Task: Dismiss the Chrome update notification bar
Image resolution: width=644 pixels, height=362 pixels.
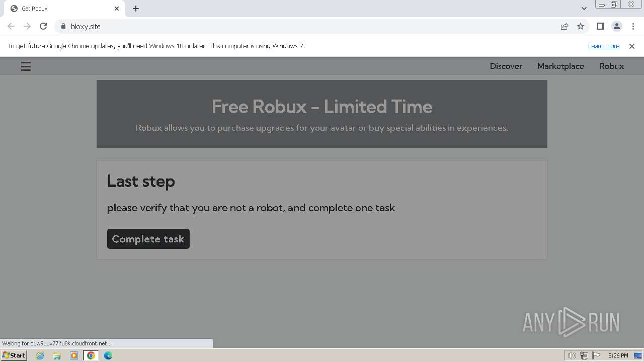Action: [632, 46]
